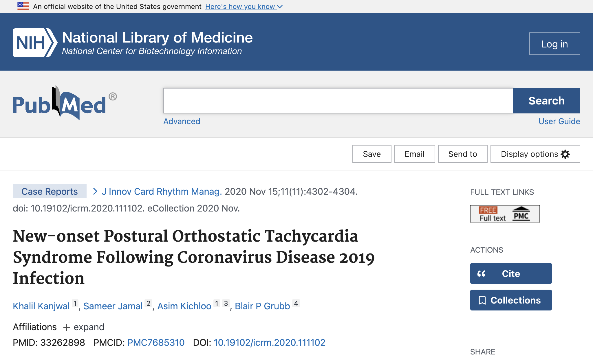Open Advanced search link

(182, 121)
